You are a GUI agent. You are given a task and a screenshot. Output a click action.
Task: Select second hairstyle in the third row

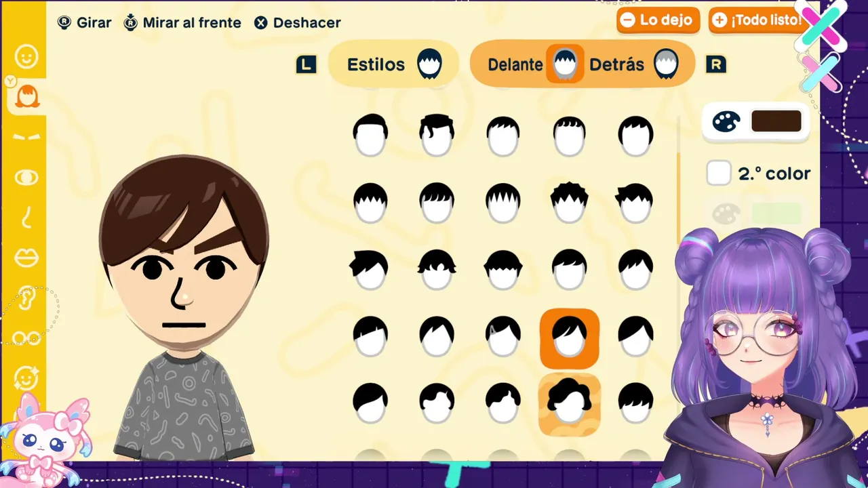437,270
